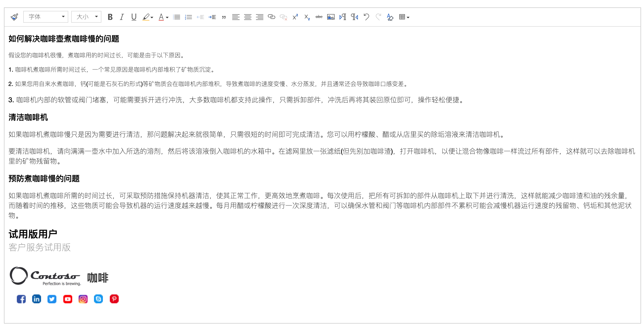Click heading 预防煮咖啡慢的问题
This screenshot has height=328, width=644.
coord(44,179)
